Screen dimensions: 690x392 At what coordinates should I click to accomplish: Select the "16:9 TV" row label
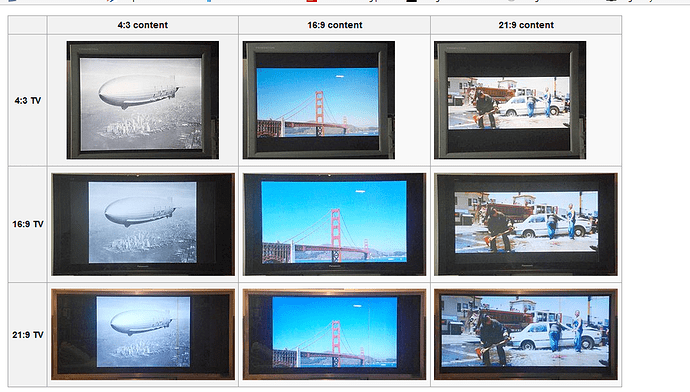tap(28, 224)
